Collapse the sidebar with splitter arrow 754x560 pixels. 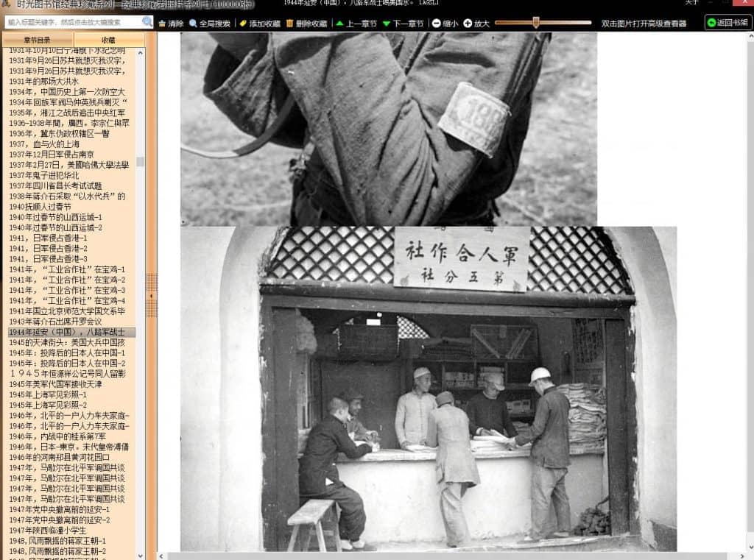pos(152,295)
